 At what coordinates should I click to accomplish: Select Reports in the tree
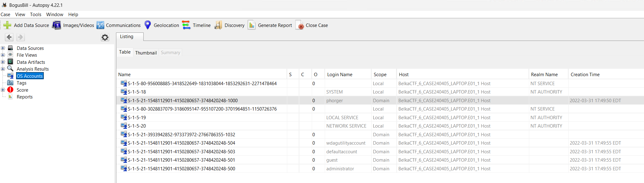25,97
